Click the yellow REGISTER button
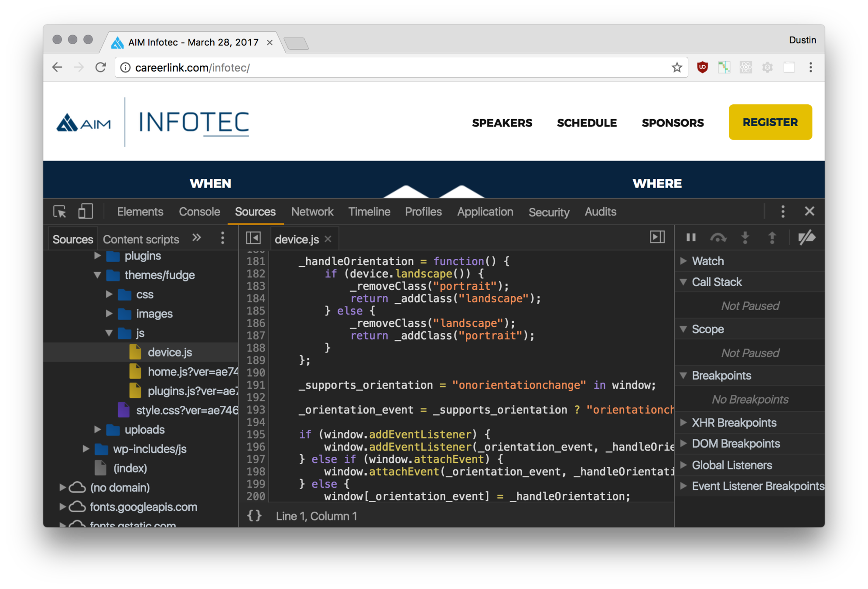 pos(770,122)
